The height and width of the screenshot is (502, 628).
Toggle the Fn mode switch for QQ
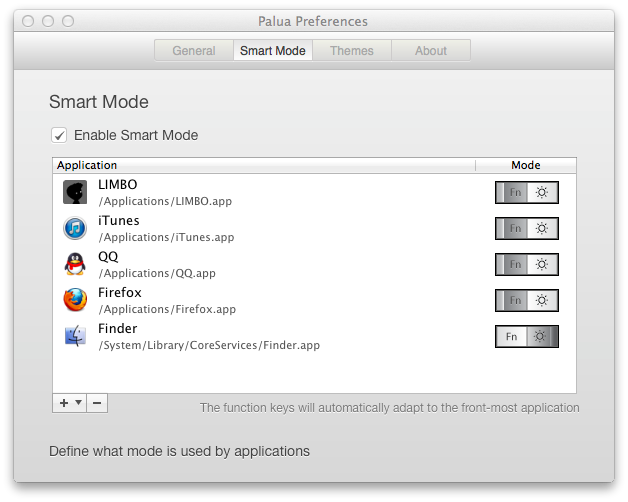click(x=527, y=264)
